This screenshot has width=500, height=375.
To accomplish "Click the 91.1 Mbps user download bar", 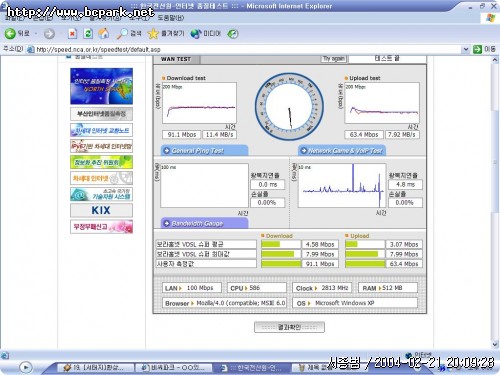I will (x=281, y=264).
